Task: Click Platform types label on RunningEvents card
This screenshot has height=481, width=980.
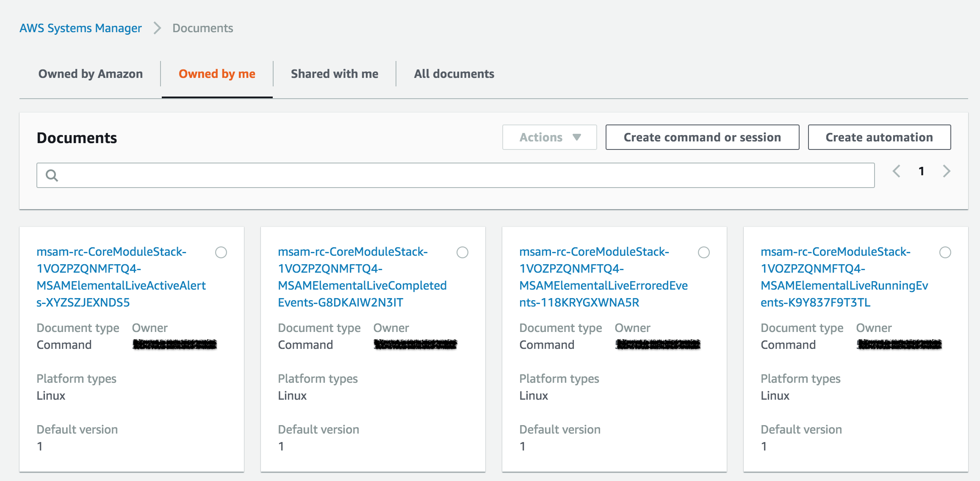Action: [800, 379]
